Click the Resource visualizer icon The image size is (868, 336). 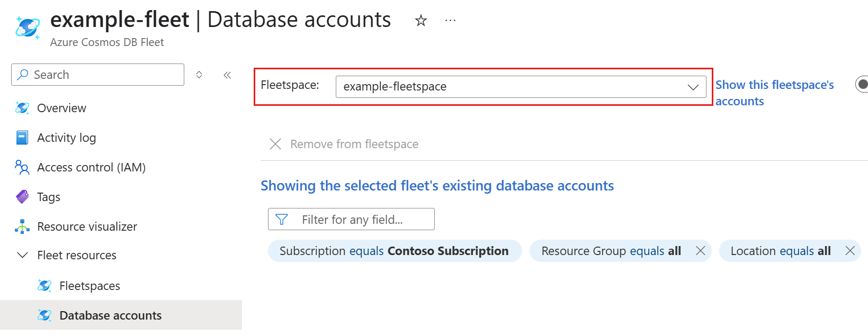pos(22,227)
